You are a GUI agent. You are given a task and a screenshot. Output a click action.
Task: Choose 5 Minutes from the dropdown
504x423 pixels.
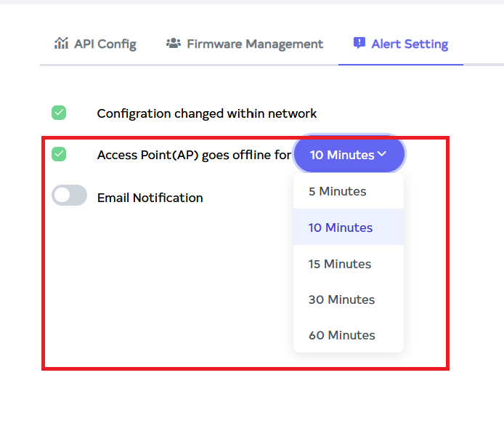337,191
